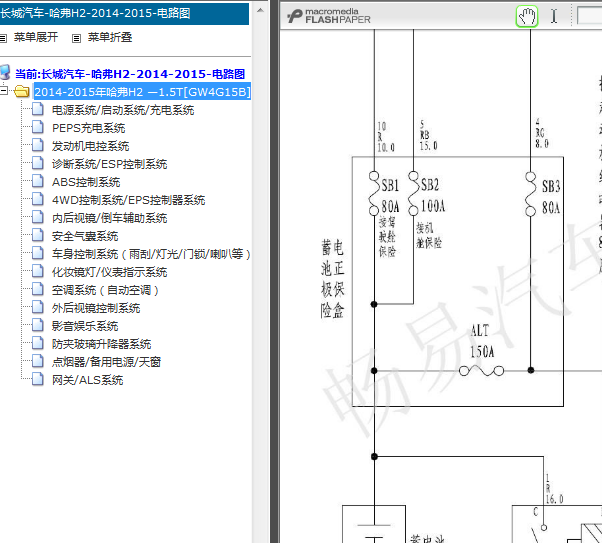Image resolution: width=602 pixels, height=543 pixels.
Task: Select the text selection cursor tool
Action: (554, 17)
